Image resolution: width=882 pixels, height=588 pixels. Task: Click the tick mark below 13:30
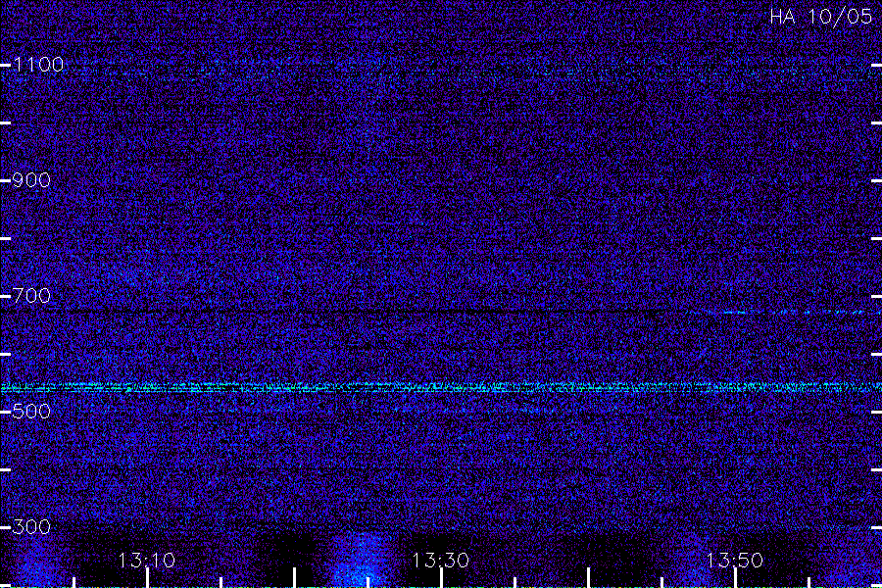[441, 578]
